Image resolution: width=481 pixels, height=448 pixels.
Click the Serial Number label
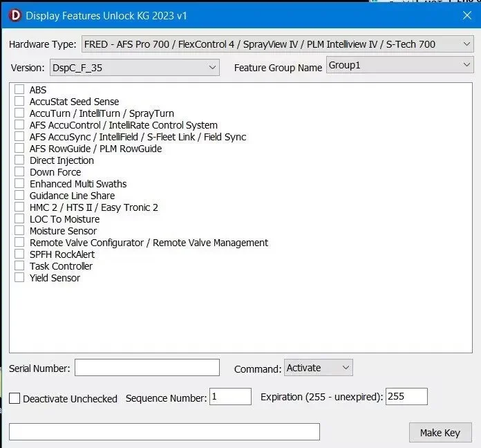39,368
